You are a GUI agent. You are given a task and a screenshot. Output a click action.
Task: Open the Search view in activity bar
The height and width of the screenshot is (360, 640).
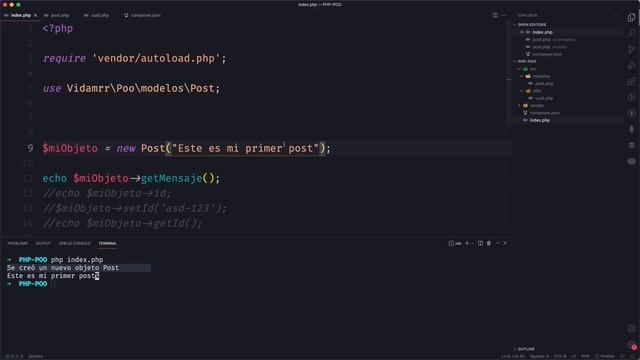tap(631, 33)
